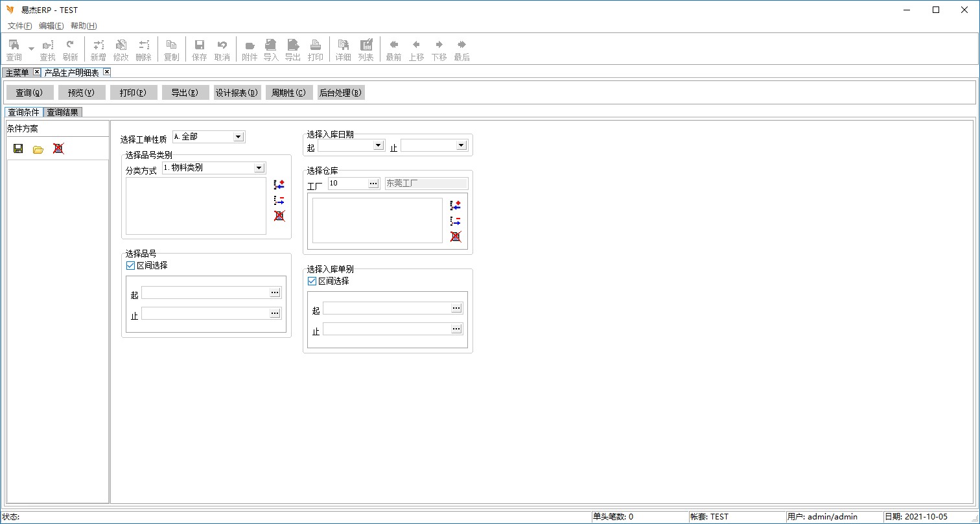Switch to the 主菜单 tab
980x524 pixels.
click(x=17, y=73)
